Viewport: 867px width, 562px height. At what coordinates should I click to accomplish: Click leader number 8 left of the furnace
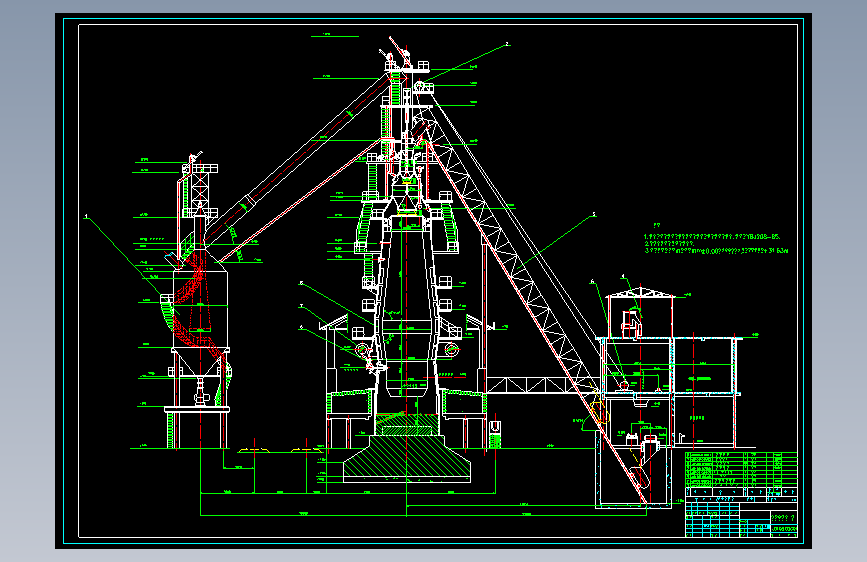coord(301,283)
